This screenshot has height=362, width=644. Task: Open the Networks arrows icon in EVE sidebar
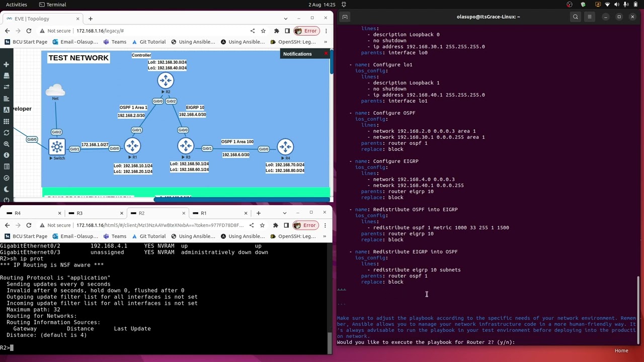[6, 87]
